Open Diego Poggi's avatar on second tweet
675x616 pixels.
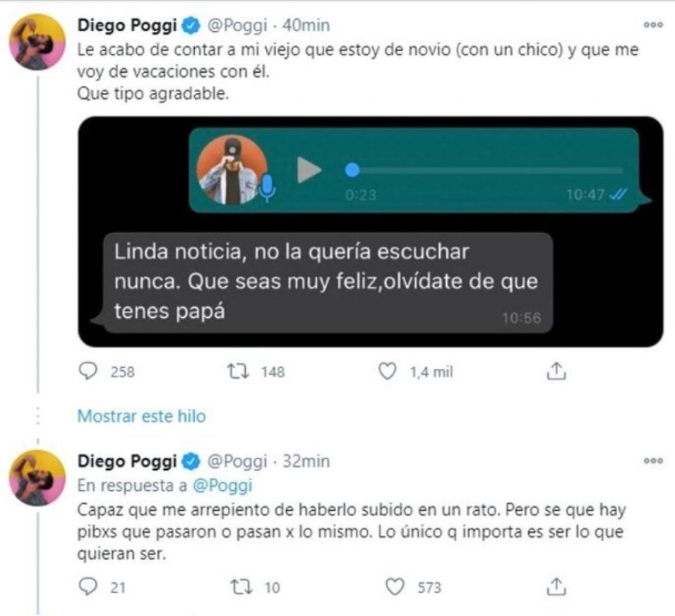click(x=37, y=478)
